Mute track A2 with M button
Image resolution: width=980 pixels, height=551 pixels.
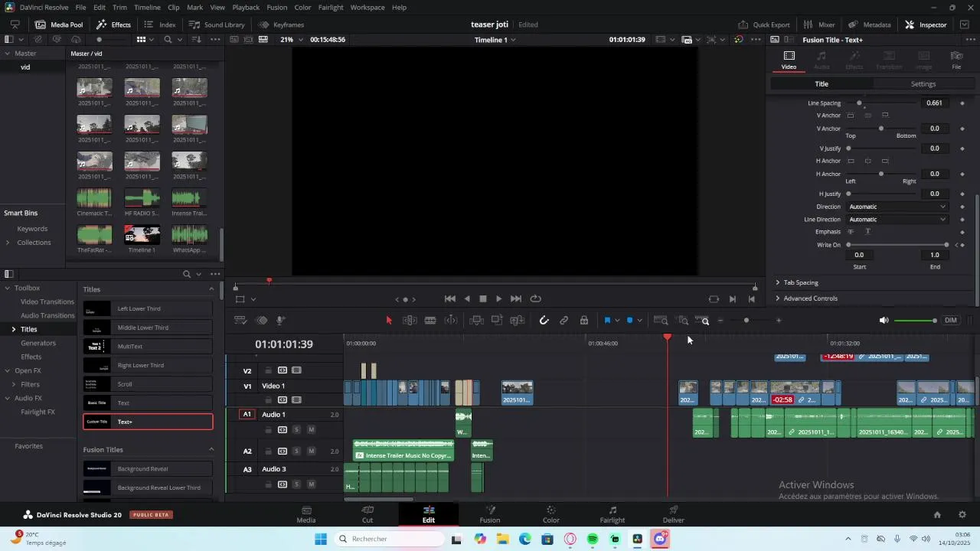point(311,452)
